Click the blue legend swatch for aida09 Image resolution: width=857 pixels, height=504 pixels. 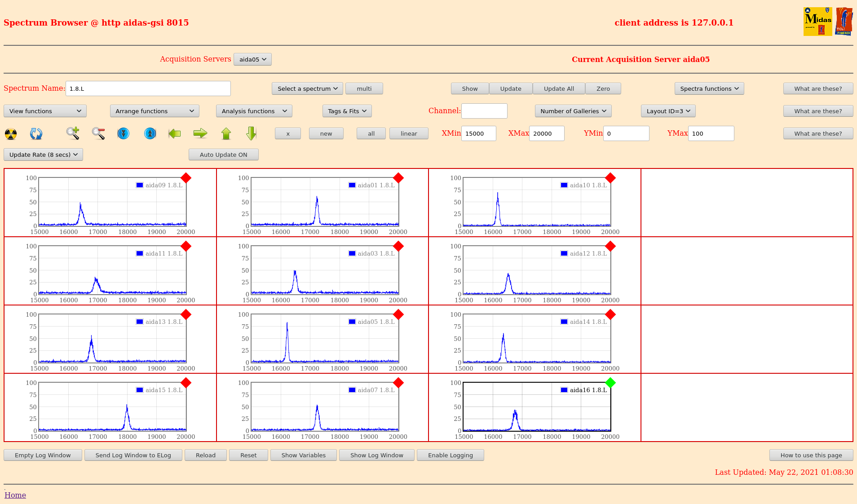pos(140,185)
